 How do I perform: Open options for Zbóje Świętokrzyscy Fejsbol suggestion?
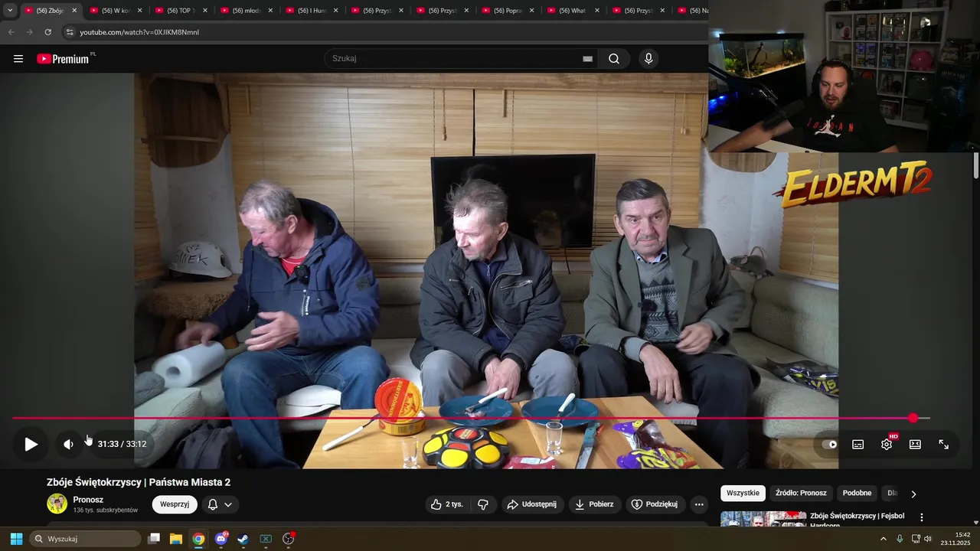922,517
